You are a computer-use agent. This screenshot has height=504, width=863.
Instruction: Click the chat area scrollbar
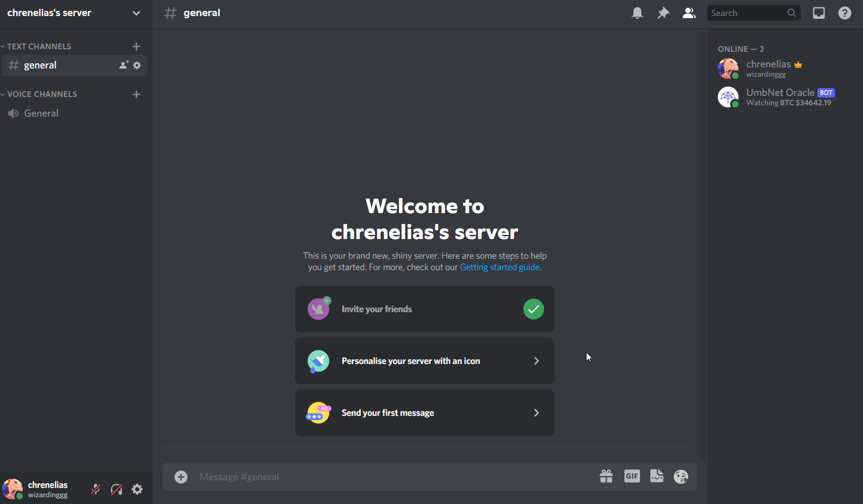[x=702, y=245]
